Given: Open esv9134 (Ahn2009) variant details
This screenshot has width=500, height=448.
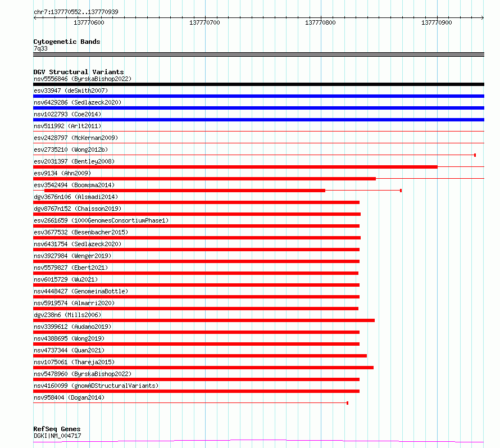Looking at the screenshot, I should (x=62, y=173).
